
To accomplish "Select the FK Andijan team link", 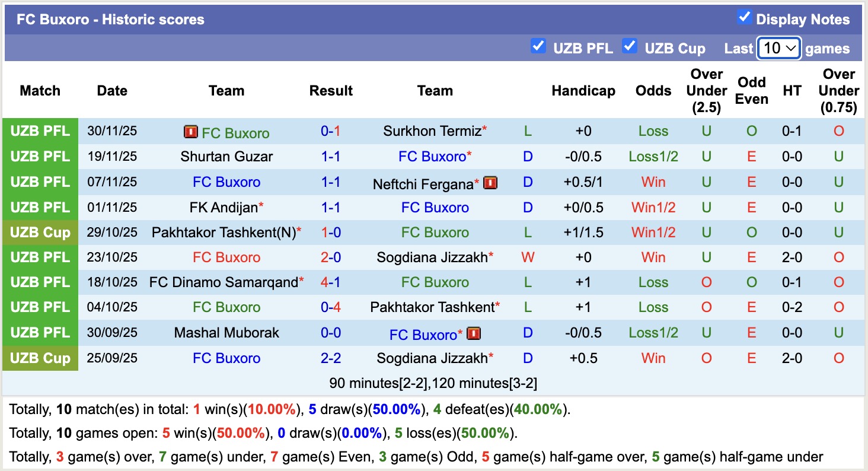I will point(223,208).
